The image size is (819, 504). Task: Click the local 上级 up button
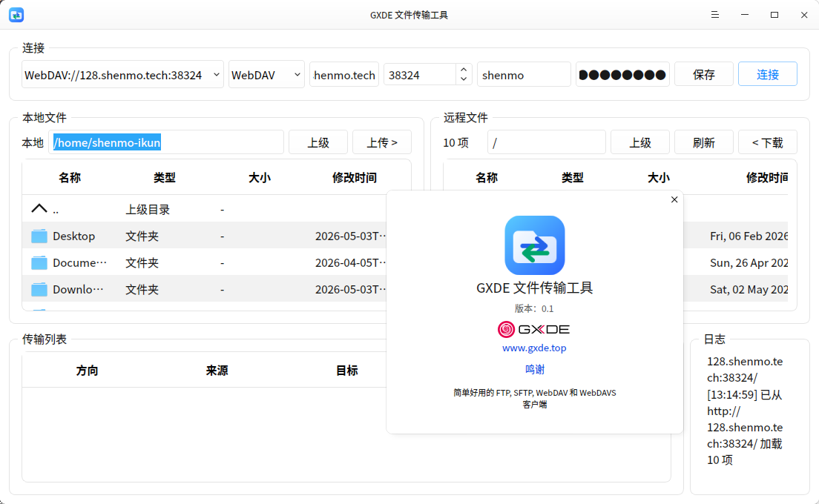[318, 142]
